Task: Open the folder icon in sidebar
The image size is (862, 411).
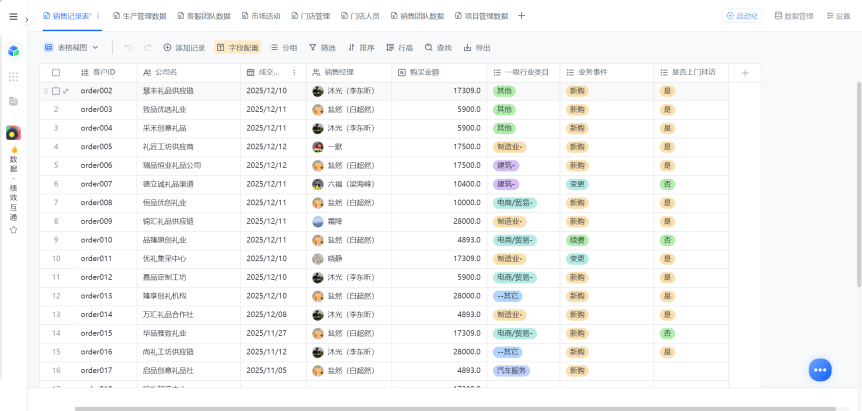Action: tap(14, 101)
